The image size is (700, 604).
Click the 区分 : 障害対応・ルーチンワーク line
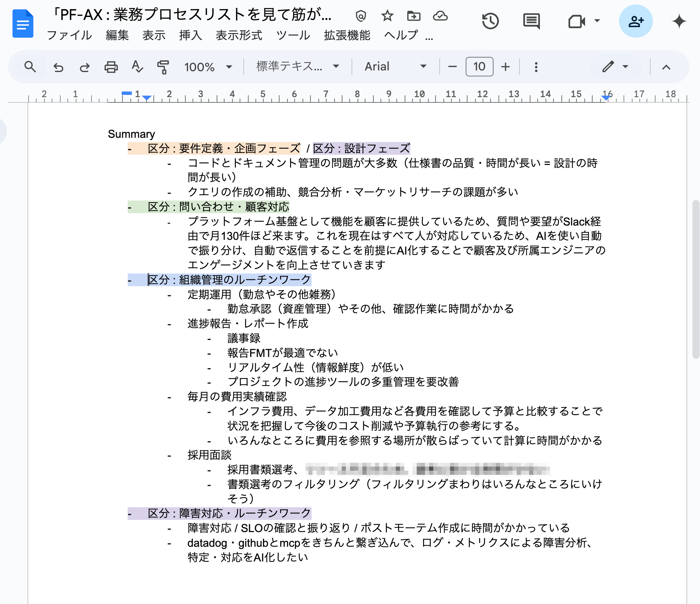click(229, 513)
